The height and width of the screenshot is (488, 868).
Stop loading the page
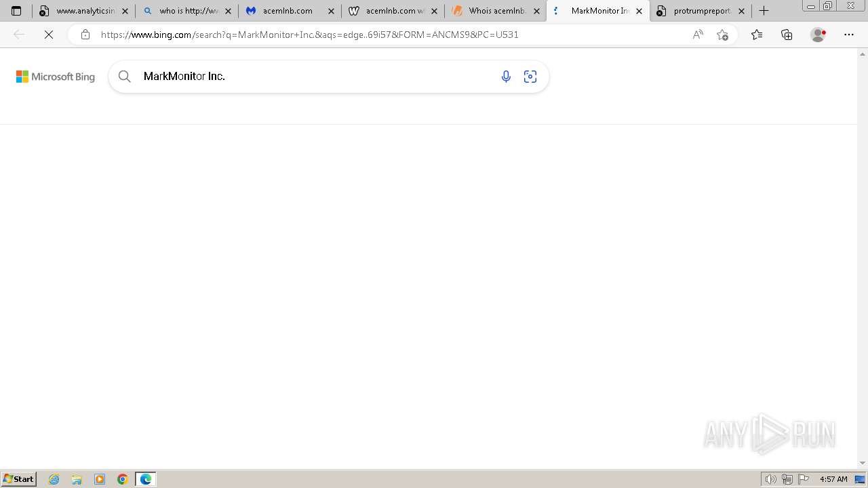tap(49, 35)
